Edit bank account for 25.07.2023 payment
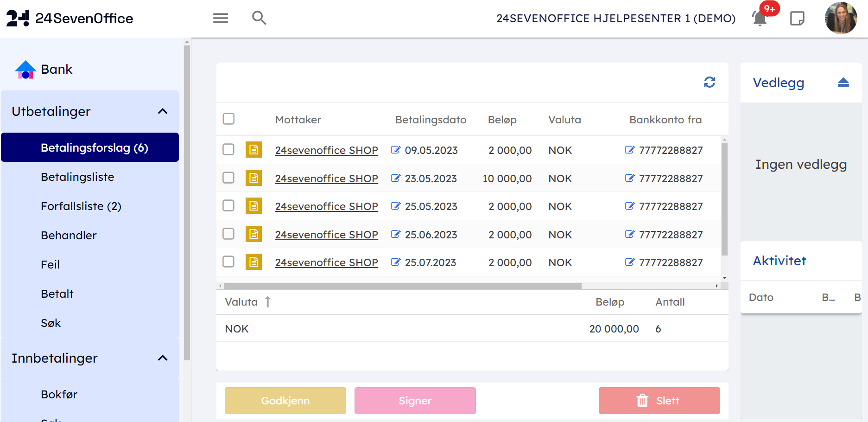868x422 pixels. click(x=629, y=262)
